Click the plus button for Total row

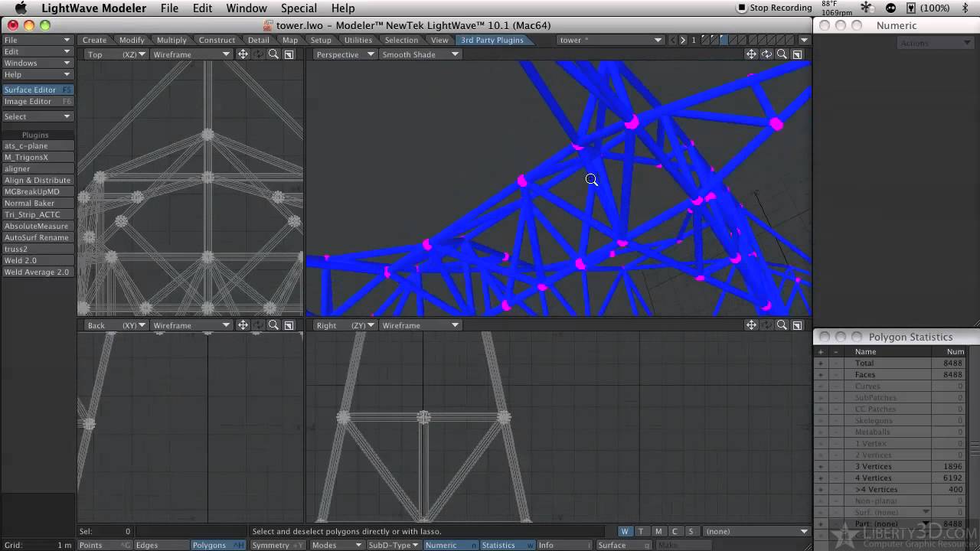tap(821, 364)
